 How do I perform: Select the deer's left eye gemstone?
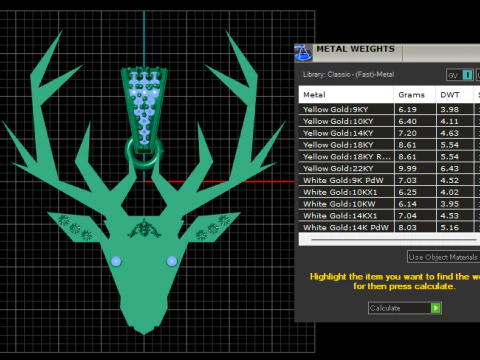tap(116, 261)
